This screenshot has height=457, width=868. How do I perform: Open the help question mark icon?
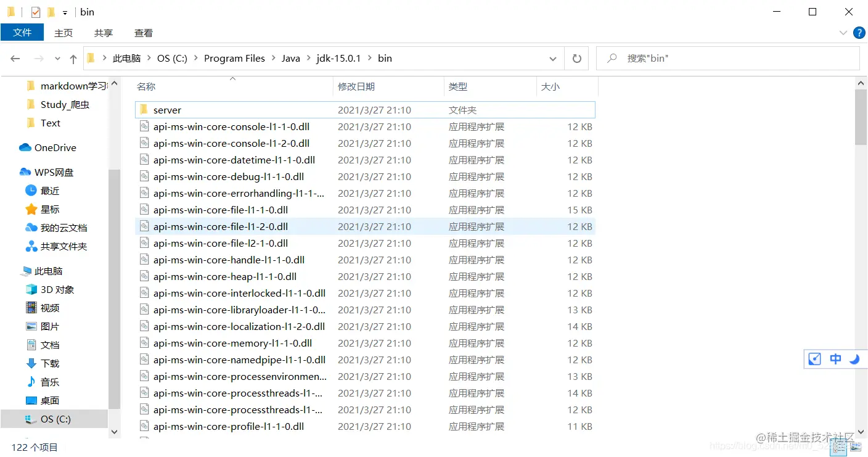[x=858, y=33]
